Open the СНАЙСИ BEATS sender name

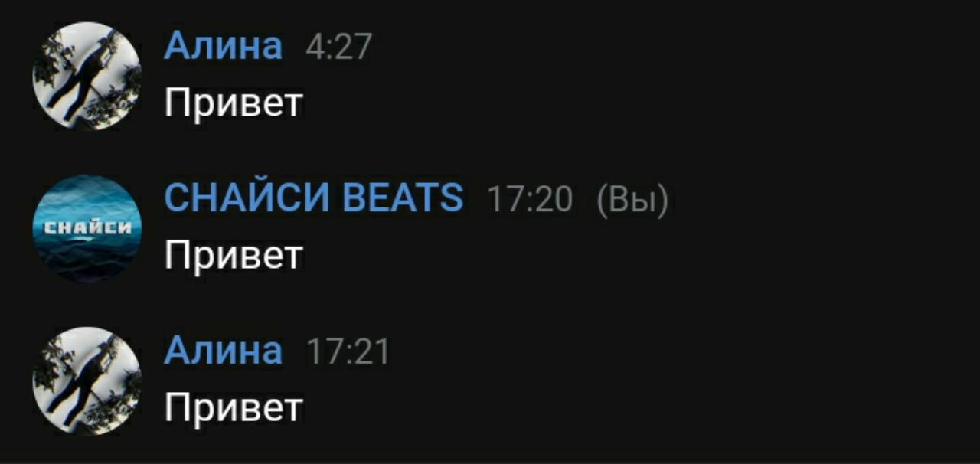click(314, 199)
